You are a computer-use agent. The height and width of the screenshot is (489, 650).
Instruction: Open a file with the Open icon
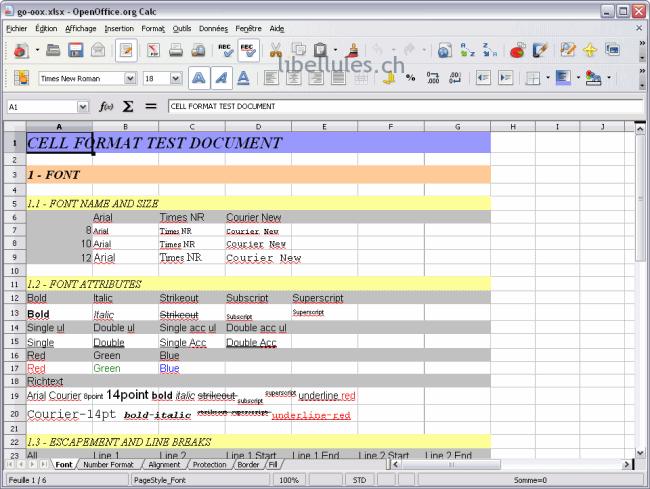[53, 50]
